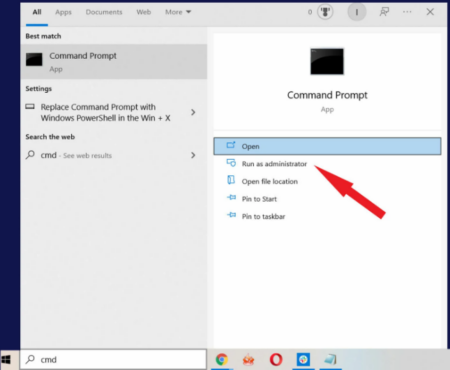Screen dimensions: 450x370
Task: Click the Best match heading
Action: point(43,36)
